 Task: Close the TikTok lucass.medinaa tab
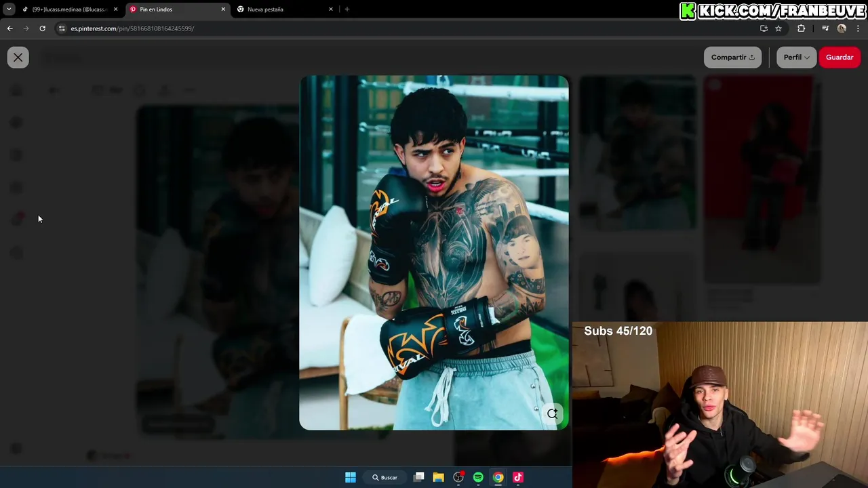point(115,9)
